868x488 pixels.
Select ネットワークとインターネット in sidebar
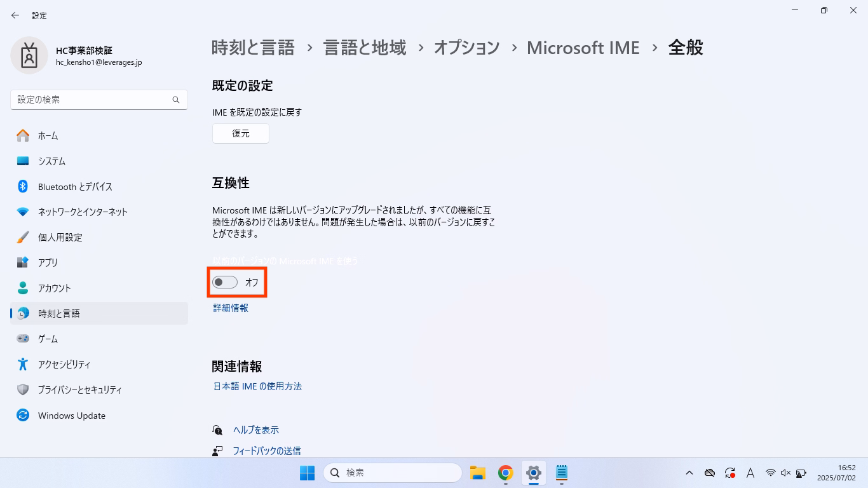(99, 212)
